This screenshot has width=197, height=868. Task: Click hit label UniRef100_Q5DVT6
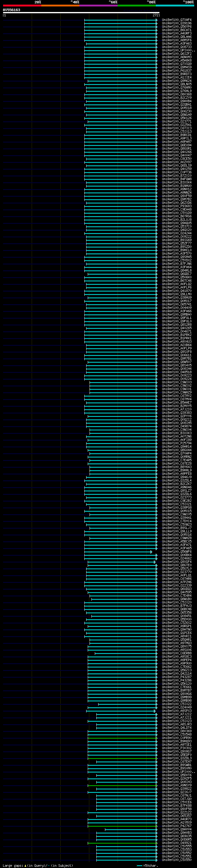tap(177, 775)
